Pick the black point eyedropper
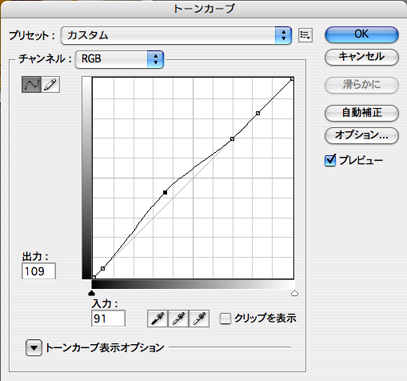407x381 pixels. (x=157, y=318)
